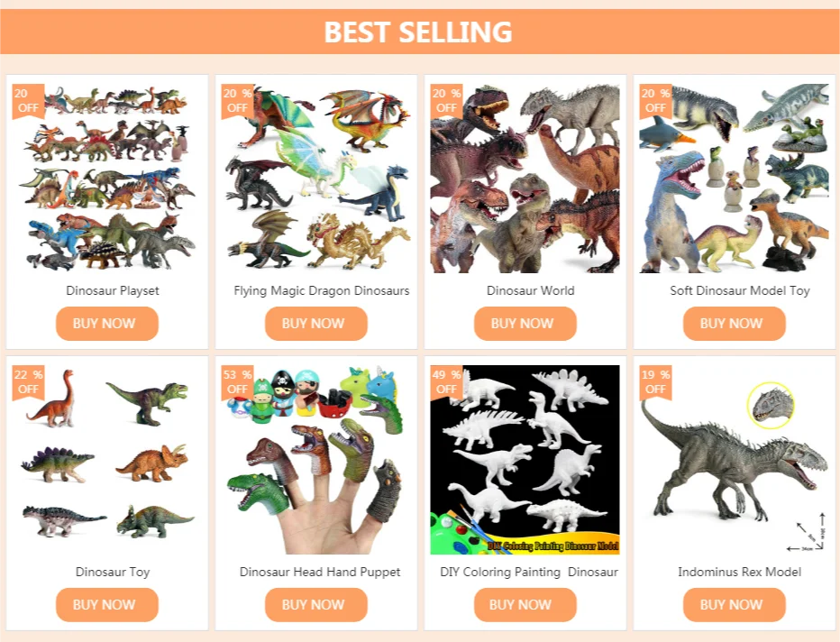Open the Flying Magic Dragon Dinosaurs image
The image size is (840, 642).
(316, 178)
